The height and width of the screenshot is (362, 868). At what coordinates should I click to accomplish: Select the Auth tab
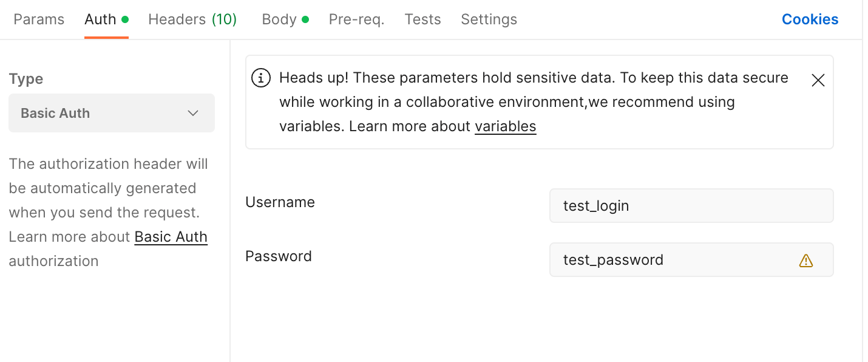[x=100, y=19]
